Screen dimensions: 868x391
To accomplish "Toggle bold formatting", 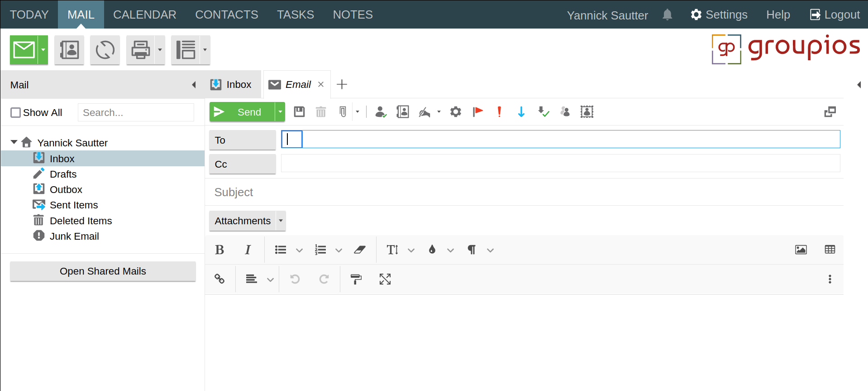I will coord(219,250).
